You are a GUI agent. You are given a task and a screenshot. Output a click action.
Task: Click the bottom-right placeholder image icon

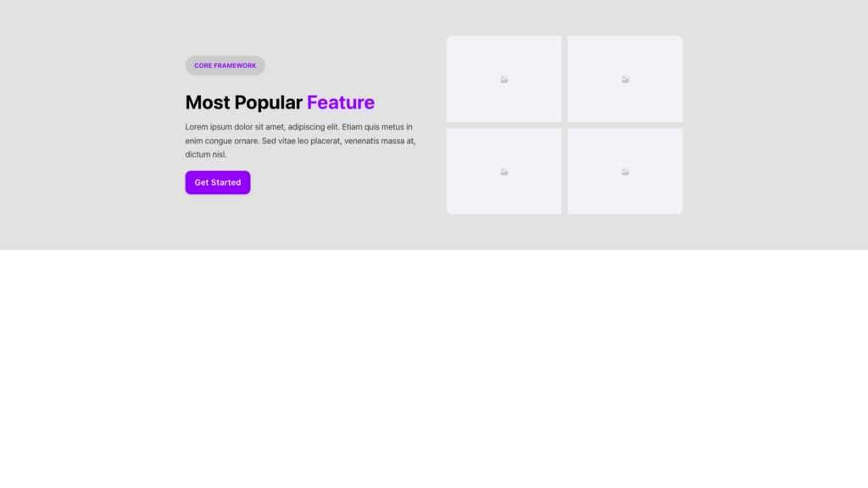[x=625, y=172]
